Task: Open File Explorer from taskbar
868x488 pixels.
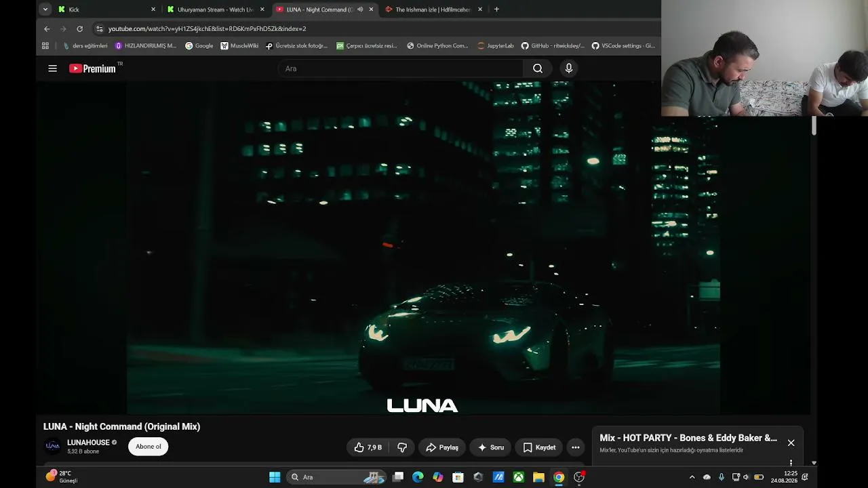Action: click(538, 477)
